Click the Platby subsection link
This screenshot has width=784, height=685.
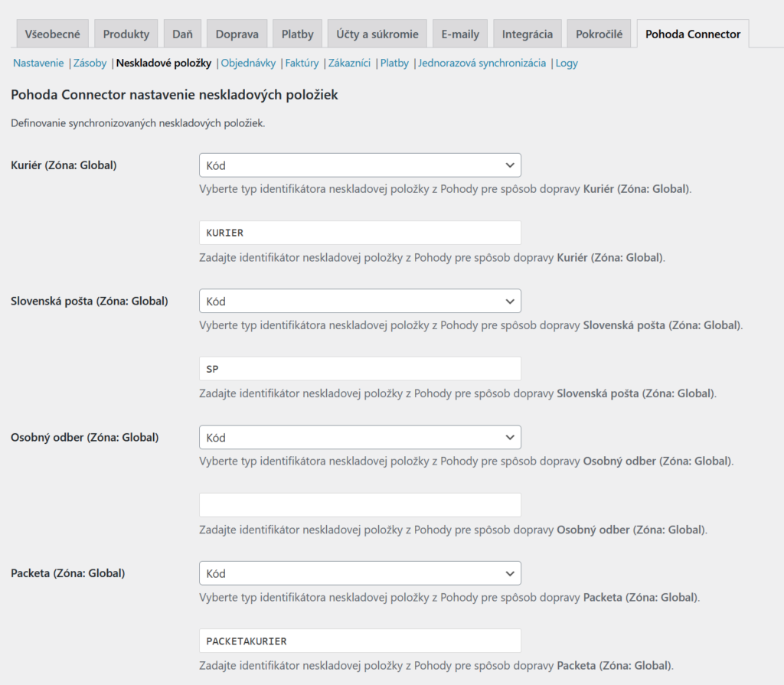(x=394, y=63)
